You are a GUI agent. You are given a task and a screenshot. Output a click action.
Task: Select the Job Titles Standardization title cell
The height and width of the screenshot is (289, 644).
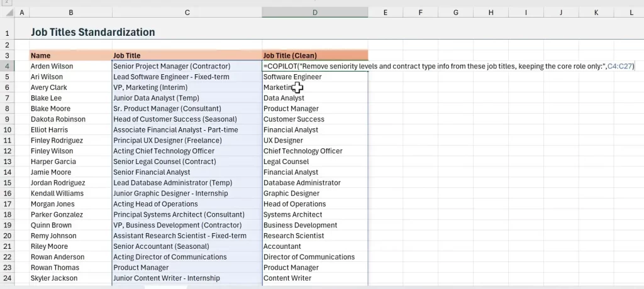tap(92, 33)
